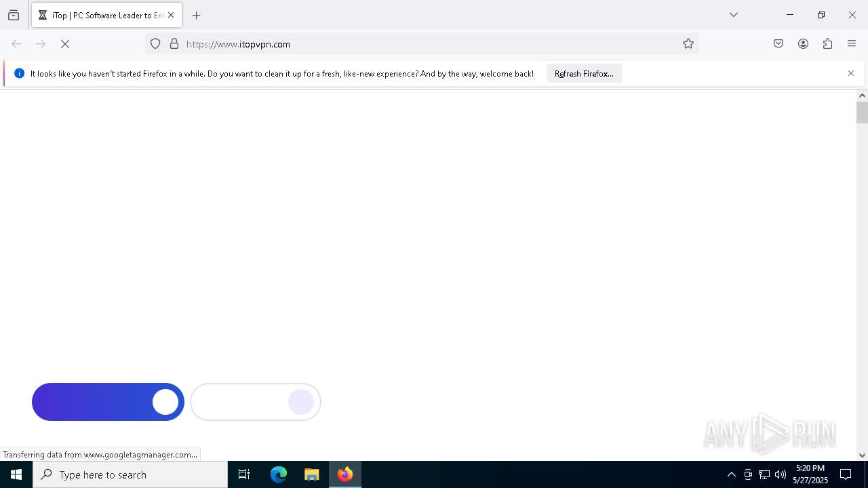Click the page scrollbar down arrow

pos(862,455)
